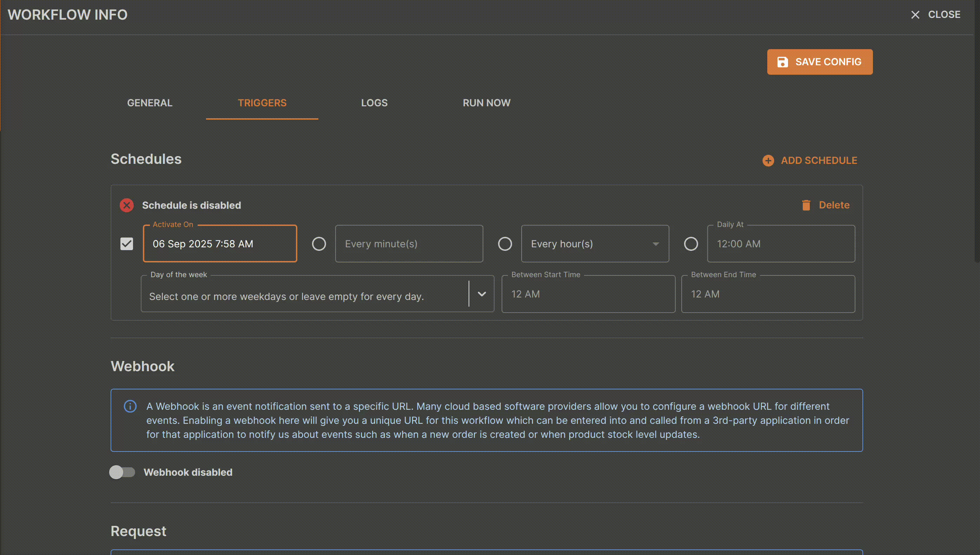Click the Close button text
This screenshot has width=980, height=555.
(x=944, y=14)
